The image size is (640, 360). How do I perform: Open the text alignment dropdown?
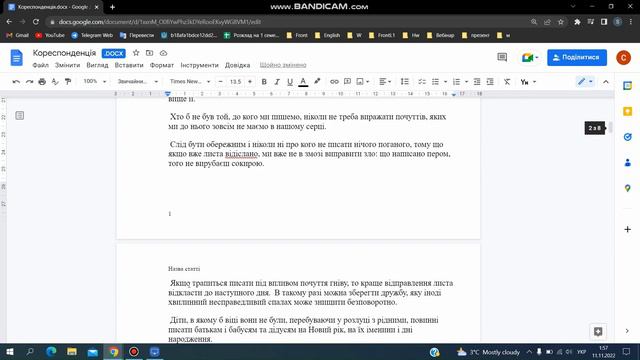[x=385, y=82]
